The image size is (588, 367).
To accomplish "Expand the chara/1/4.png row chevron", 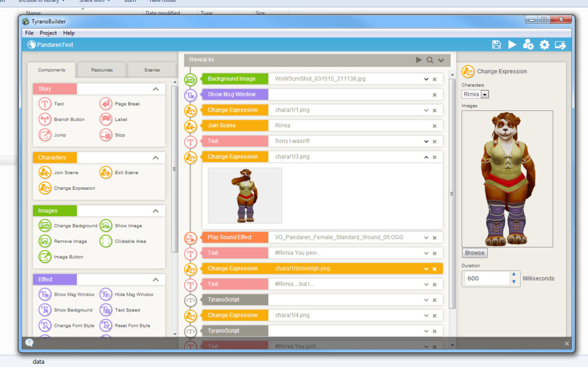I will 426,316.
